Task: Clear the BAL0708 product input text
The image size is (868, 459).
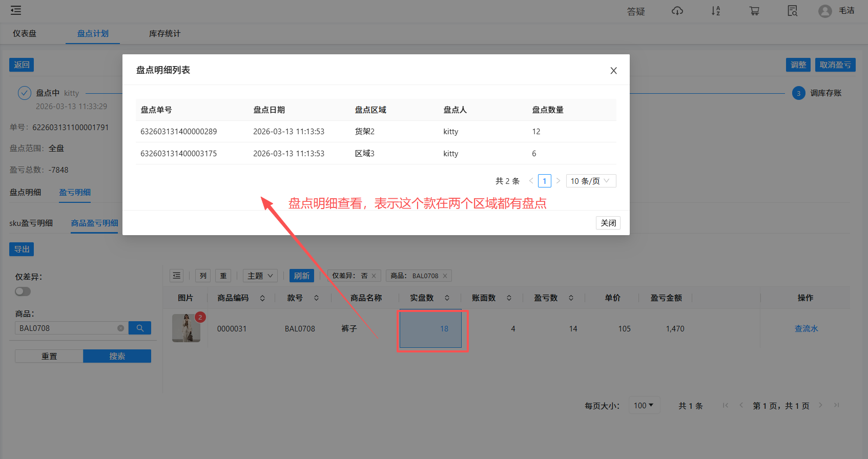Action: coord(121,328)
